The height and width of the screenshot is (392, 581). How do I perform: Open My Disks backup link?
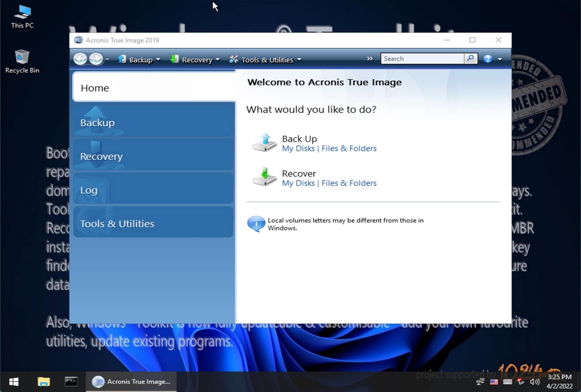[x=298, y=149]
